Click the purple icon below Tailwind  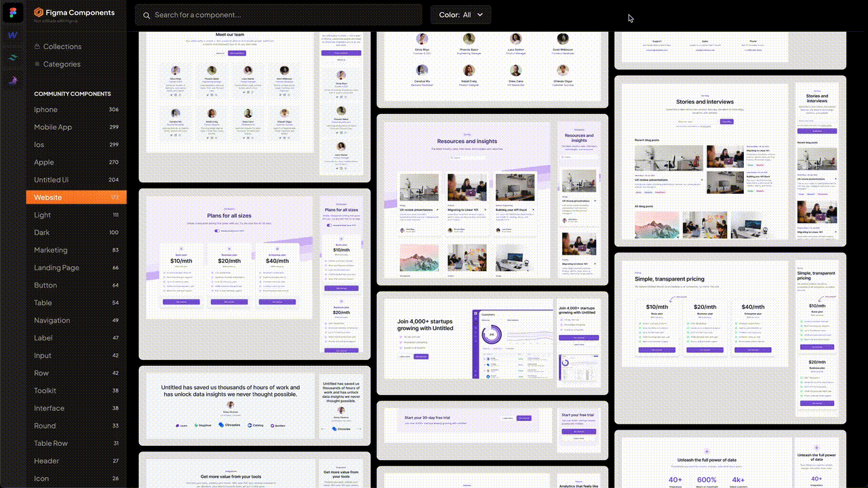[13, 80]
